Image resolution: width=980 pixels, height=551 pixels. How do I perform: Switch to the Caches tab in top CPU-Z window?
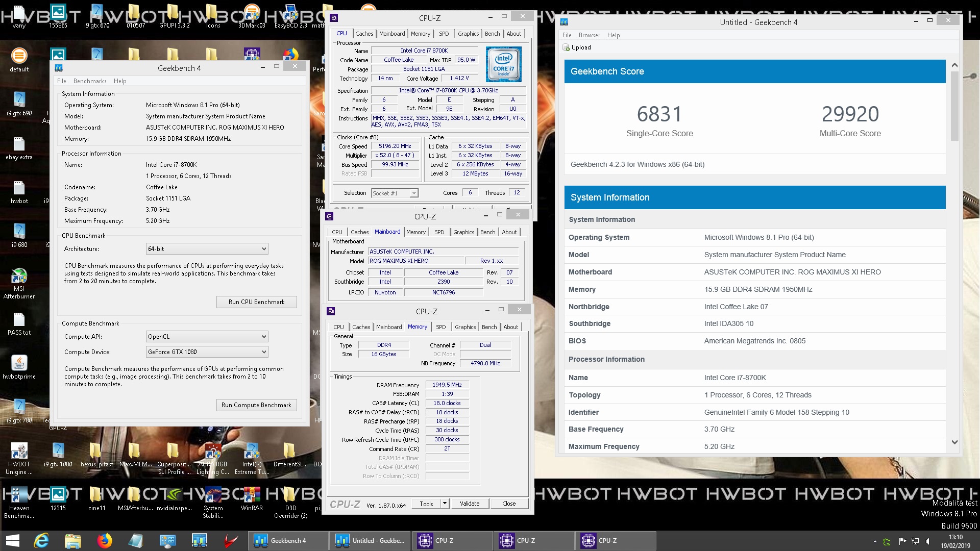coord(364,34)
